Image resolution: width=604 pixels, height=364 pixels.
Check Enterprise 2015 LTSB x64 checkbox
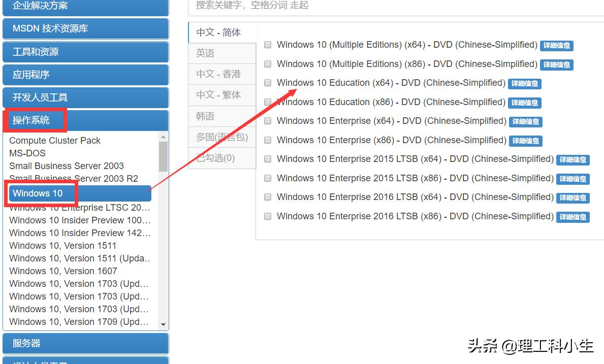(268, 159)
